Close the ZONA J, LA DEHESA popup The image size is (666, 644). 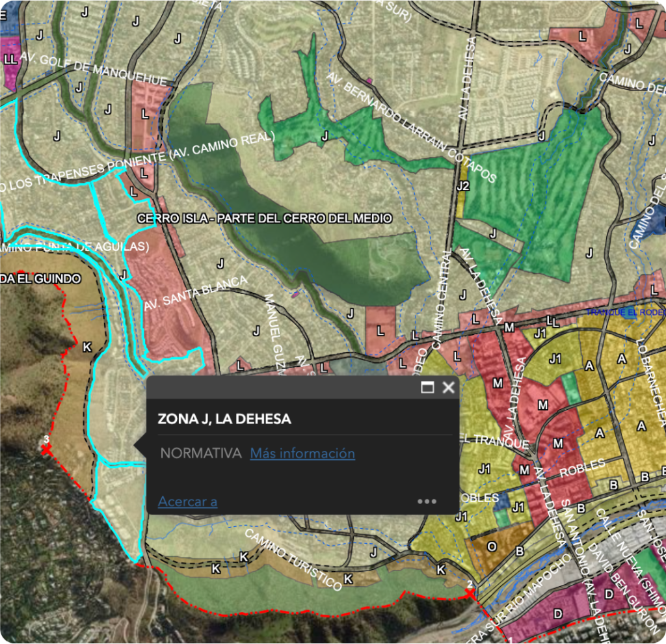click(x=449, y=387)
